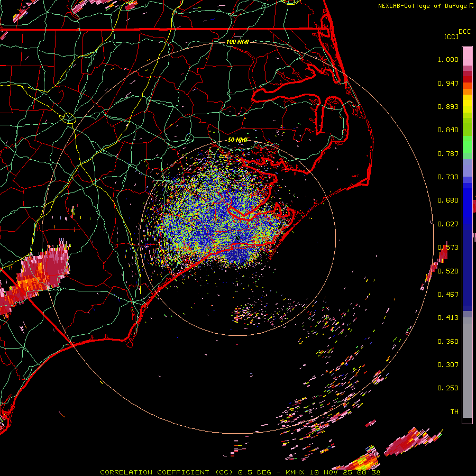The height and width of the screenshot is (476, 476).
Task: Click the [CC] label above the color scale
Action: 451,36
